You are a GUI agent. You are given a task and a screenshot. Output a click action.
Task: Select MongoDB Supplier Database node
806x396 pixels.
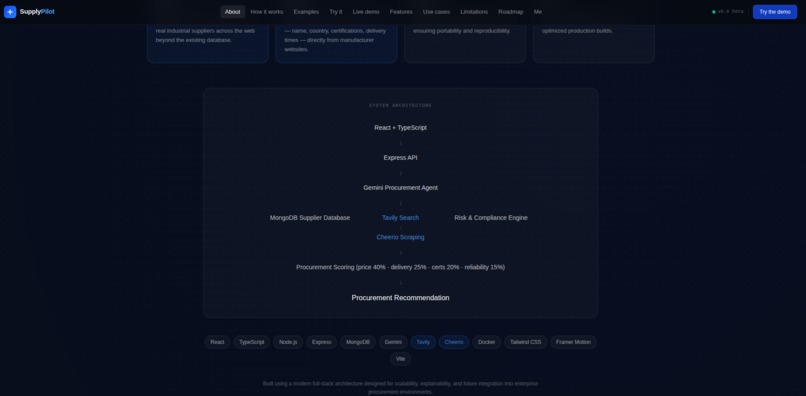(310, 218)
